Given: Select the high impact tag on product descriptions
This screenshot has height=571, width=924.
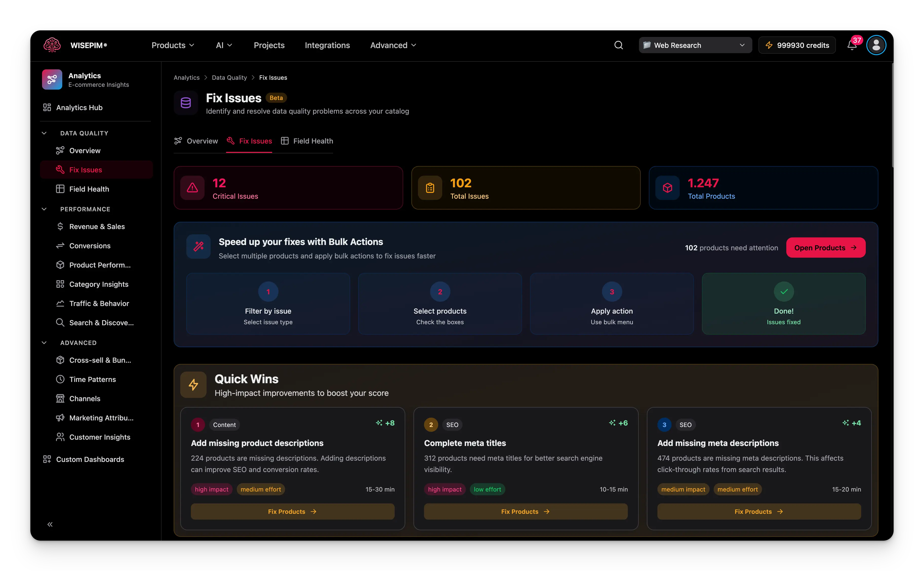Looking at the screenshot, I should (x=211, y=489).
